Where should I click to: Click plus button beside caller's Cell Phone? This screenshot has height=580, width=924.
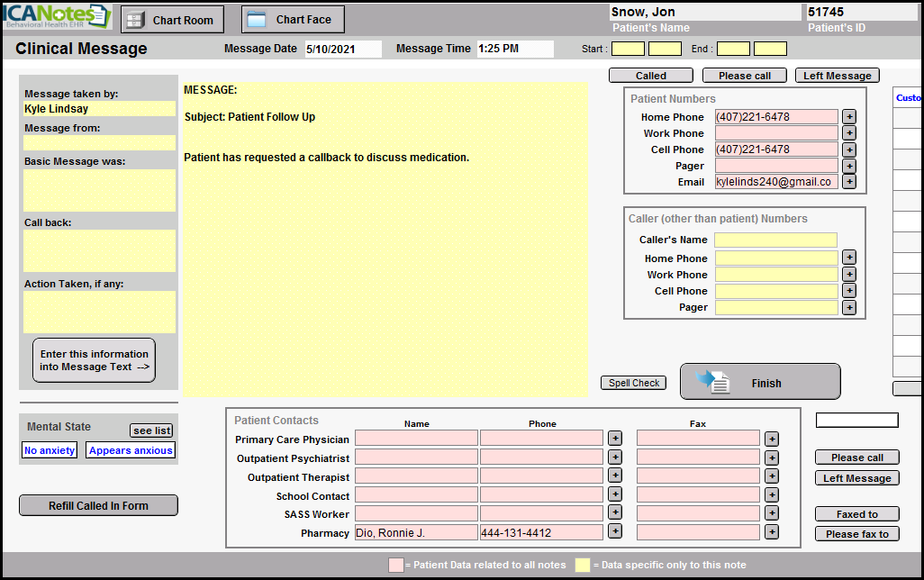[848, 292]
